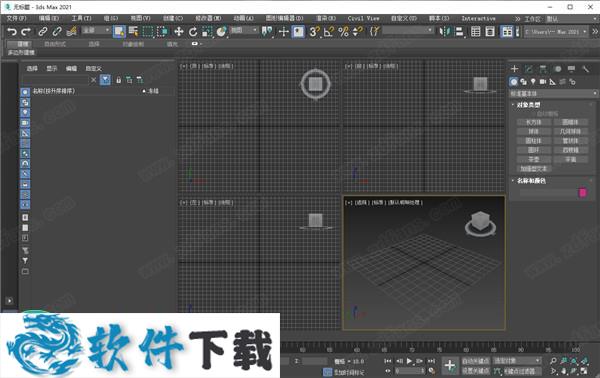Click the Use Pivot Point Center icon

267,32
